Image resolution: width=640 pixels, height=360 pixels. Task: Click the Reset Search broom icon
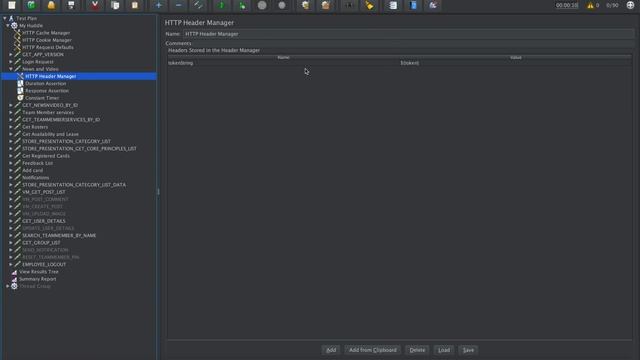[x=369, y=5]
